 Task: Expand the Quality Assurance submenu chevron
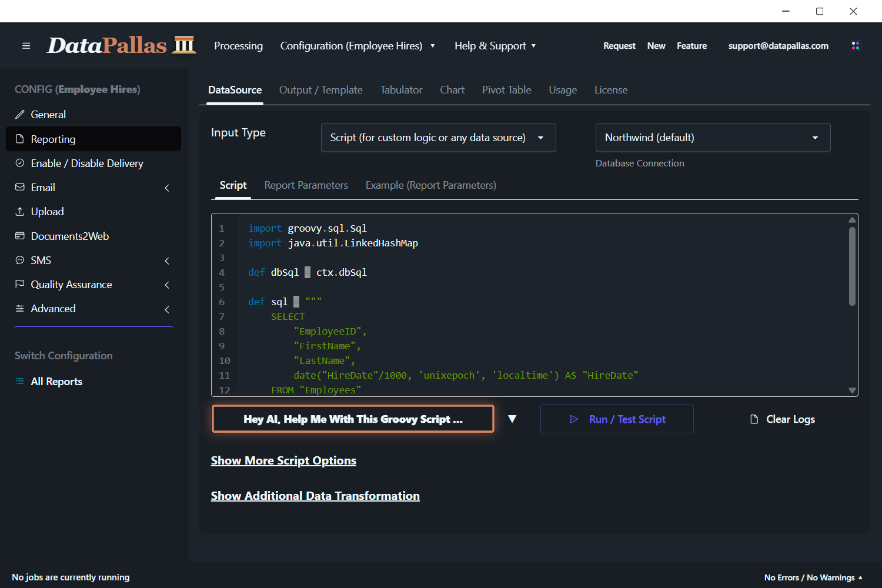(x=167, y=285)
